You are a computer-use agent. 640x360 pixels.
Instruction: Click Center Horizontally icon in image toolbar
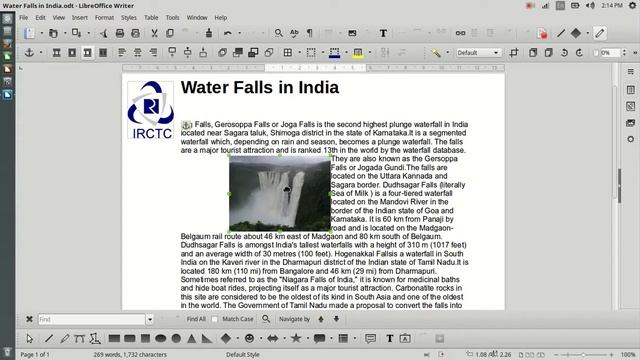(138, 52)
